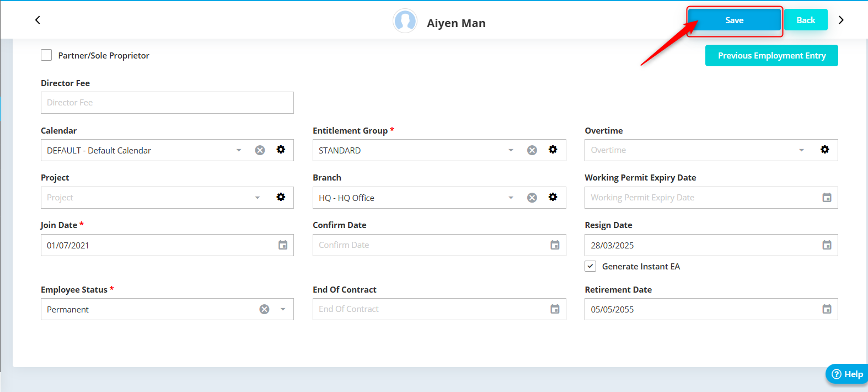Open the Help widget
This screenshot has width=868, height=392.
pos(847,374)
